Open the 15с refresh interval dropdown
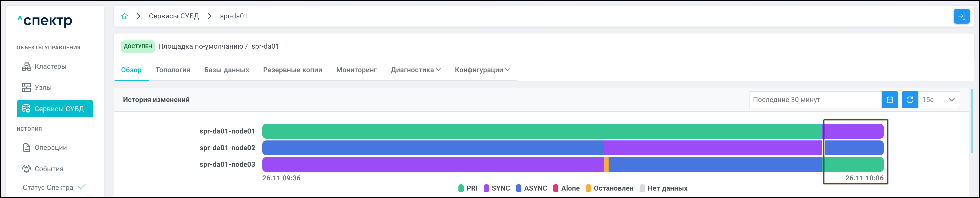980x198 pixels. point(938,99)
